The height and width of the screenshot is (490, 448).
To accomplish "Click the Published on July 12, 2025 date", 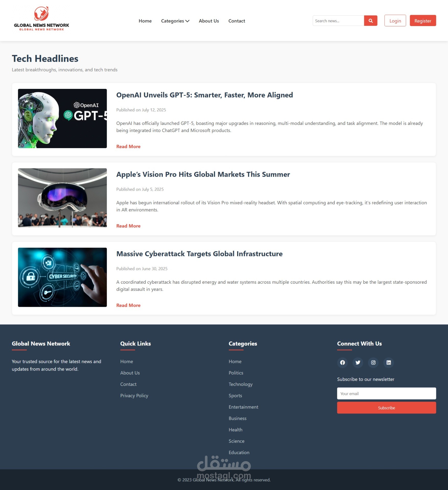I will [x=141, y=110].
